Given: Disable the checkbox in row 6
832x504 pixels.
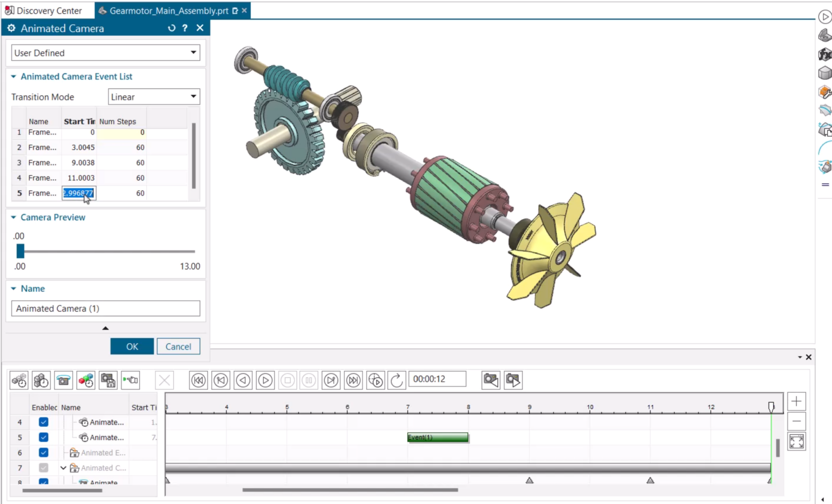Looking at the screenshot, I should pyautogui.click(x=44, y=453).
